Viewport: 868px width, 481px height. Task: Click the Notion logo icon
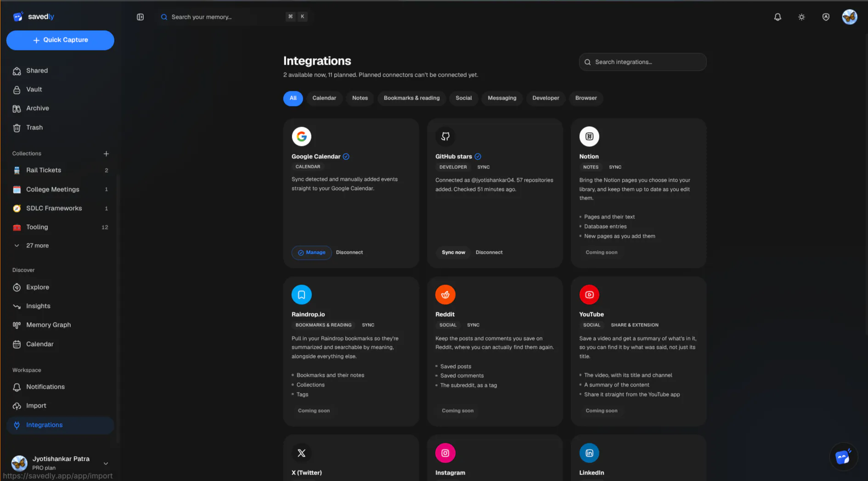tap(589, 136)
